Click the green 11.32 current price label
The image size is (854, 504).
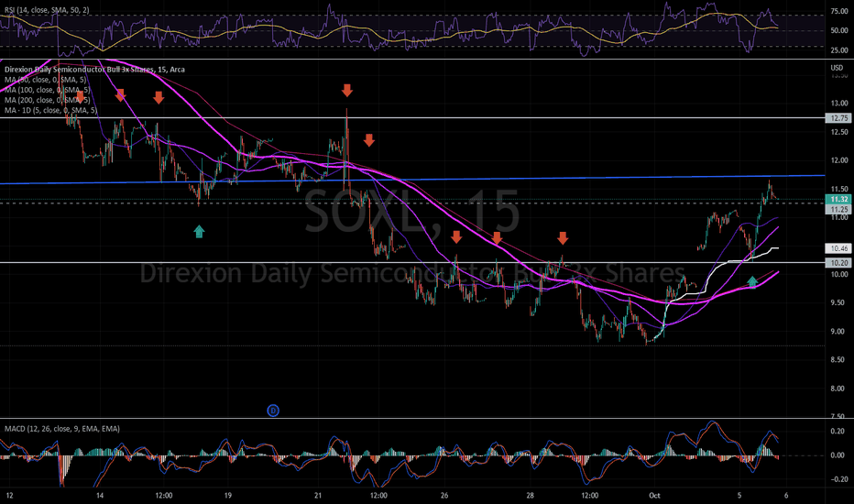pyautogui.click(x=838, y=200)
